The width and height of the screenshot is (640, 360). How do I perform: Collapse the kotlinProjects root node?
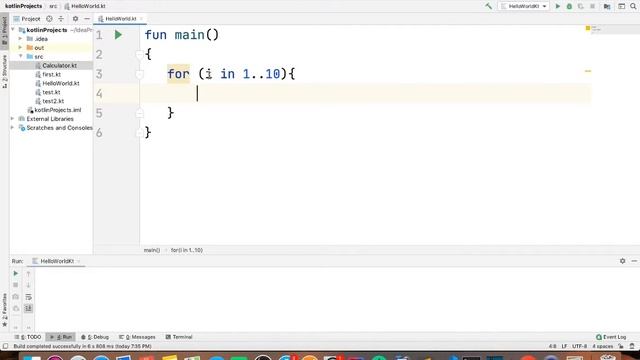pos(13,30)
